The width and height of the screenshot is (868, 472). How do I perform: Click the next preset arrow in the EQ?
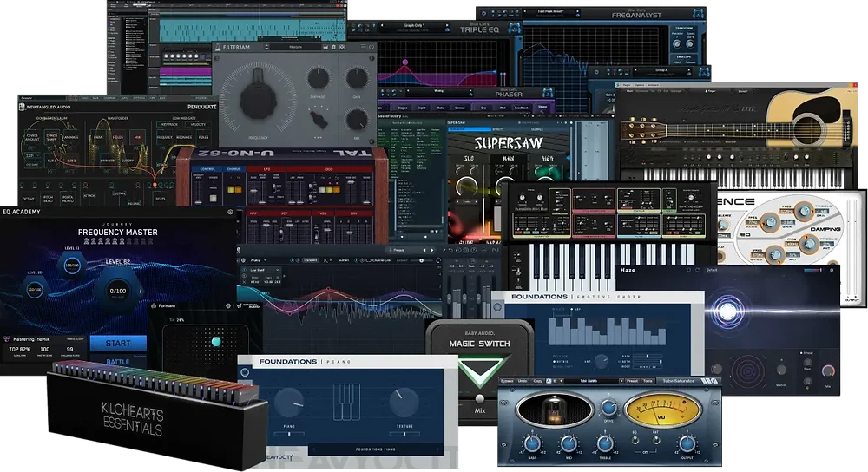(x=432, y=251)
